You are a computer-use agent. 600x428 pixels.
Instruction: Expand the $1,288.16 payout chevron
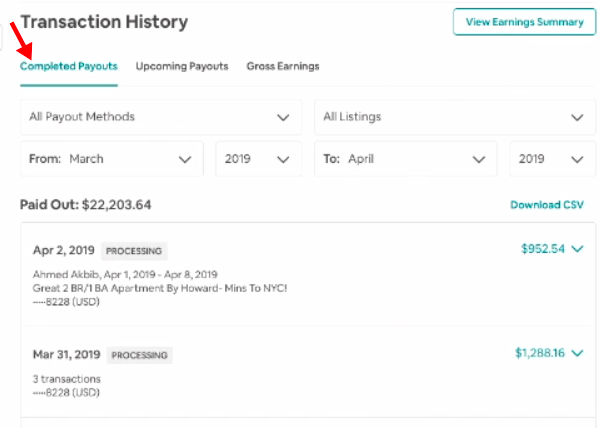(x=577, y=353)
